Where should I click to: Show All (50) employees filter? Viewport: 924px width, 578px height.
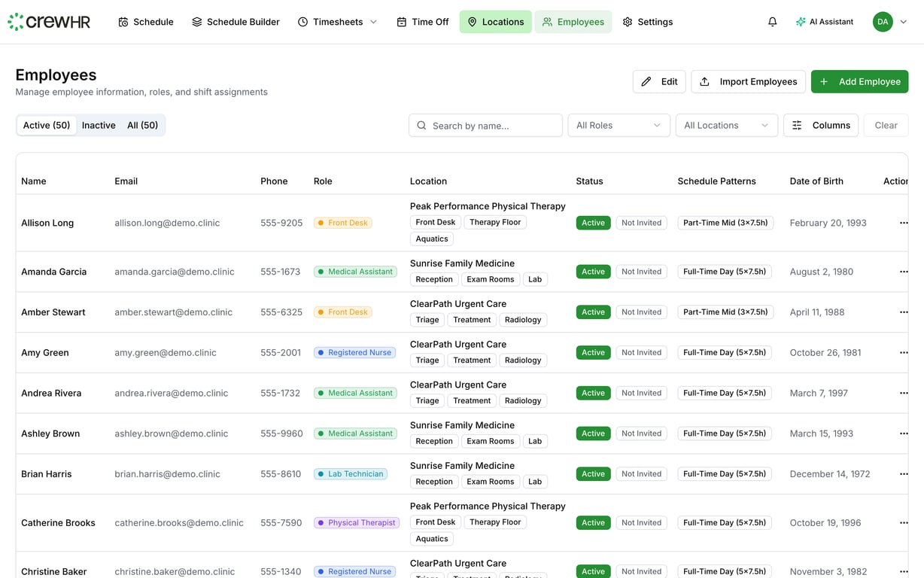point(142,125)
